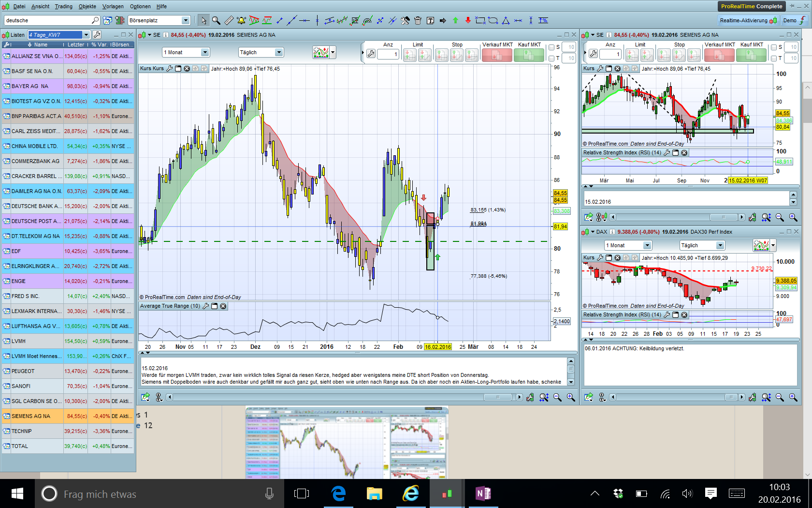Click the main chart horizontal scrollbar slider
This screenshot has height=508, width=812.
coord(497,397)
